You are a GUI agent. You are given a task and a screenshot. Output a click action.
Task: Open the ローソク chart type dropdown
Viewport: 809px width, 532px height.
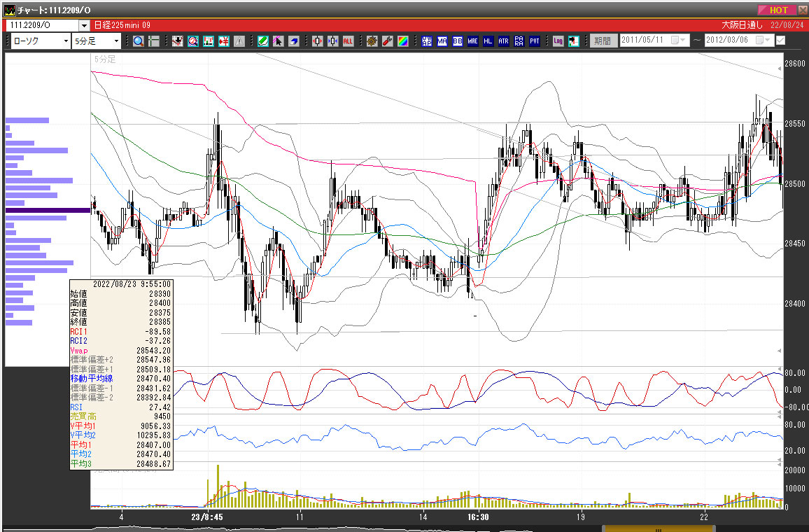(x=66, y=41)
